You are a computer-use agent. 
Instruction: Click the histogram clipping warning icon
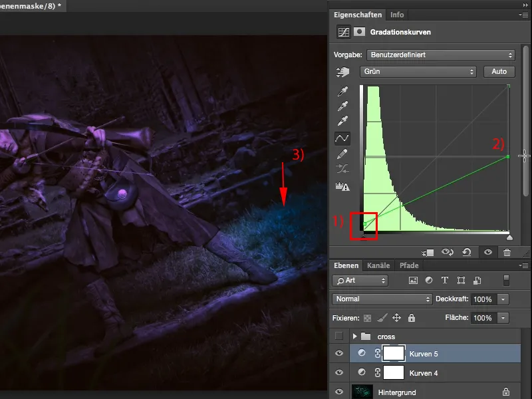(x=342, y=186)
